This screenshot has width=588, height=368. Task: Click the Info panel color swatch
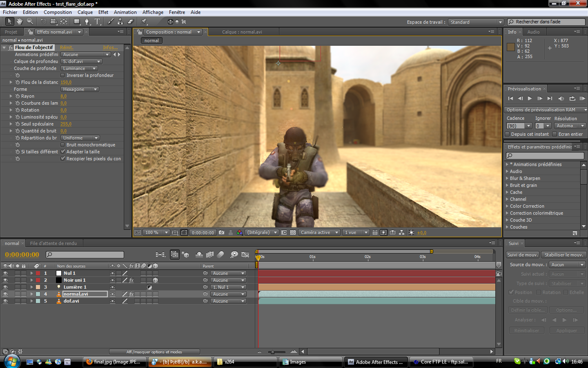pyautogui.click(x=510, y=47)
